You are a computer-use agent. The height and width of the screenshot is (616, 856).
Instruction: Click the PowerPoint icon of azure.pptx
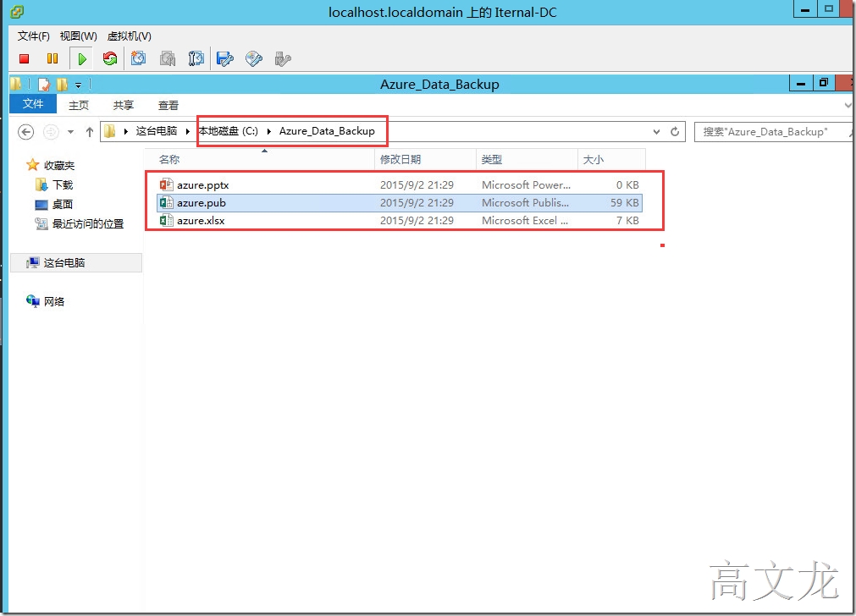[167, 184]
